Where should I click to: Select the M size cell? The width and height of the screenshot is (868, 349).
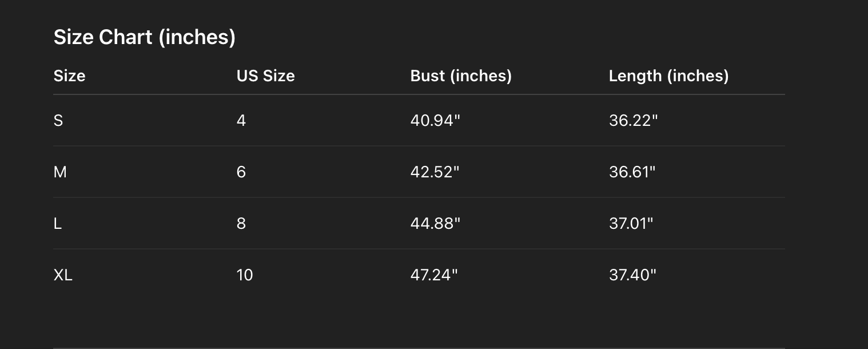click(60, 172)
